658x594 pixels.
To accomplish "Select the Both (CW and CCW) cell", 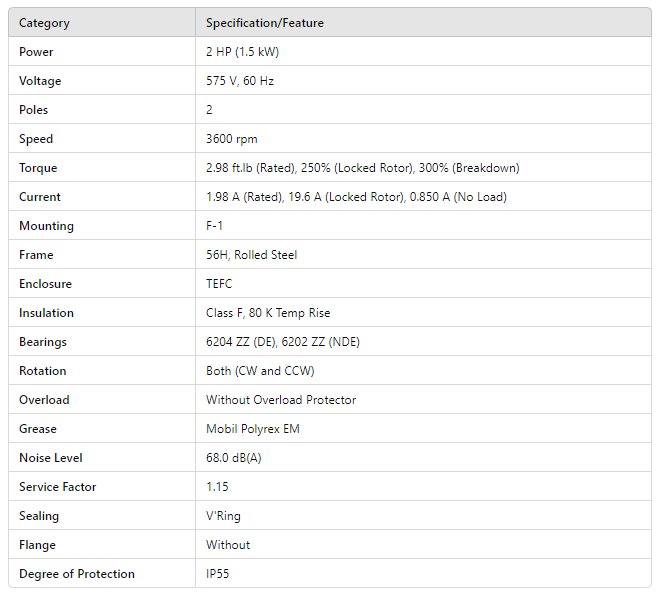I will (260, 371).
